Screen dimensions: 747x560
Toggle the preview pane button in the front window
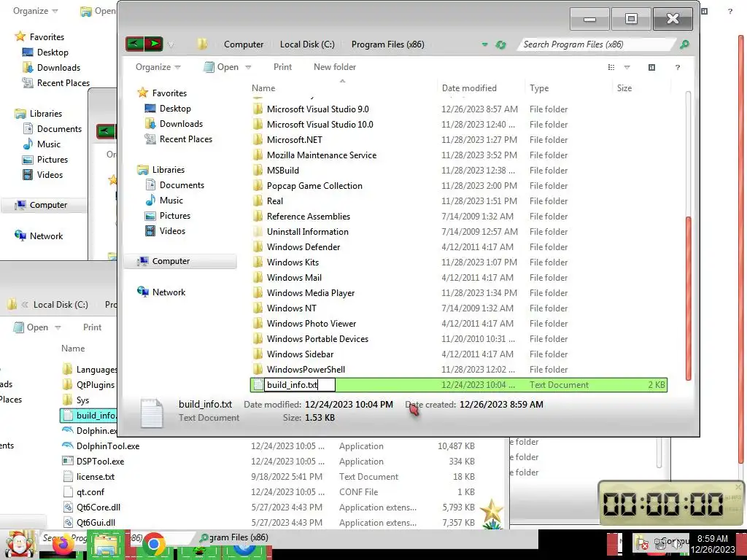(651, 68)
